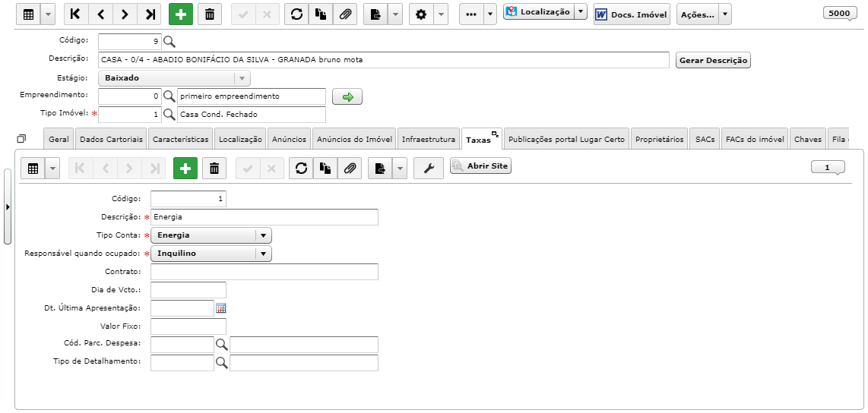Search Tipo de Detalhamento with magnifier

pos(221,363)
